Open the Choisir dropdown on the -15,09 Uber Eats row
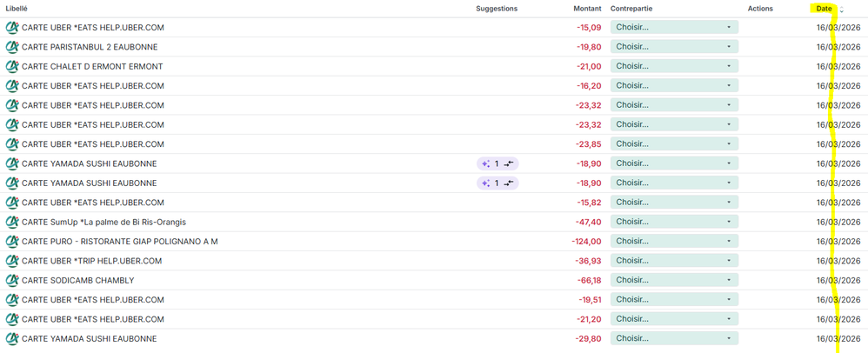This screenshot has height=353, width=868. tap(674, 27)
